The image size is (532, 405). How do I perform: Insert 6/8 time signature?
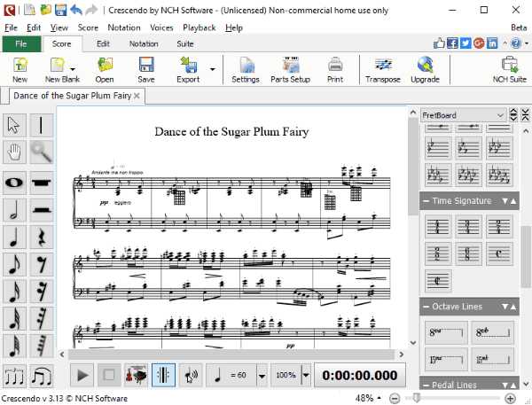tap(468, 253)
